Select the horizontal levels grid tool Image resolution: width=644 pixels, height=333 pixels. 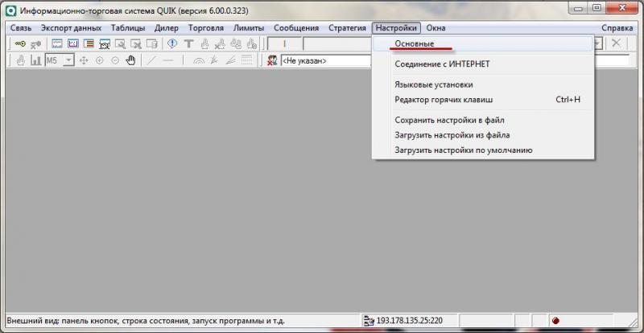(246, 60)
